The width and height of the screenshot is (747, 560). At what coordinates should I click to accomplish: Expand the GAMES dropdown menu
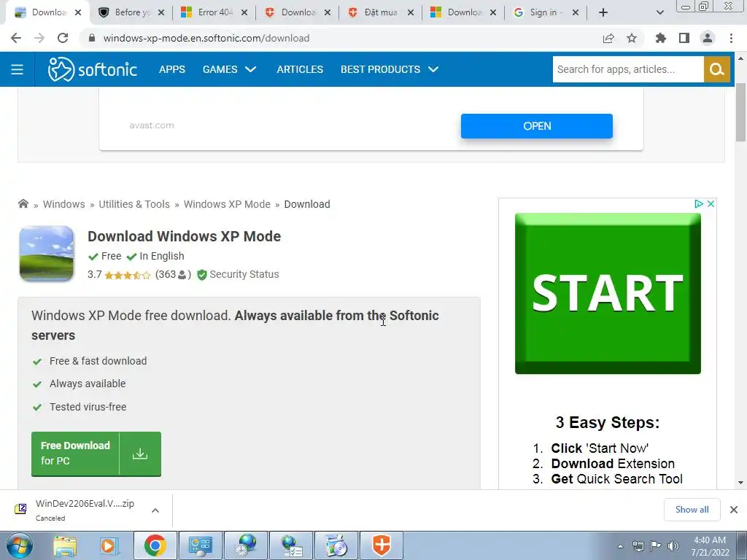click(229, 69)
